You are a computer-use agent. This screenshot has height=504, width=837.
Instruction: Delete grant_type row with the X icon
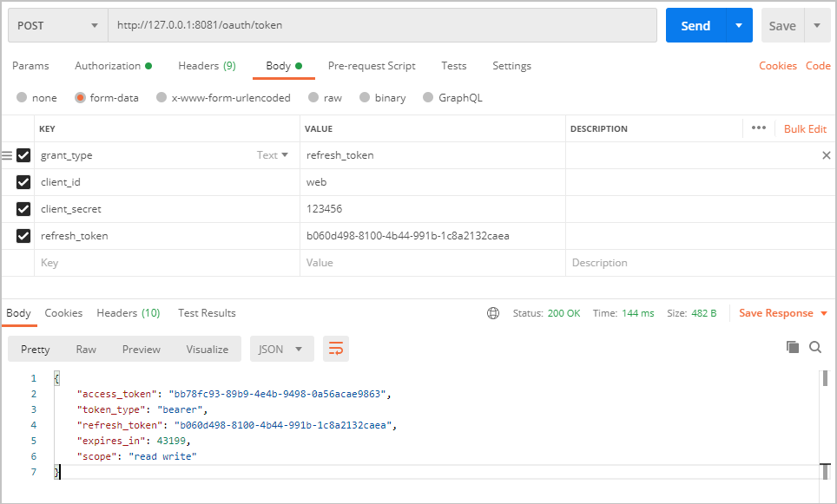pos(827,155)
